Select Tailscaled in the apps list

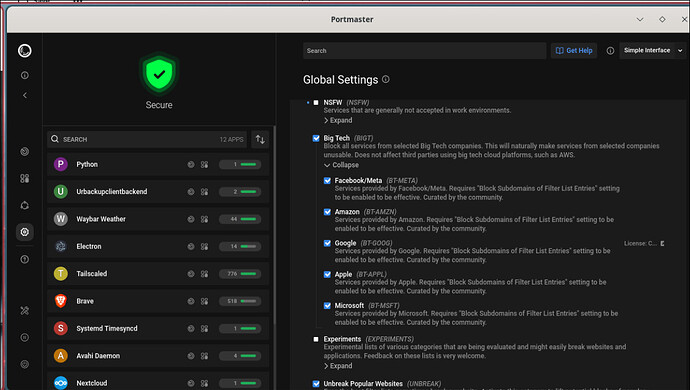point(158,273)
